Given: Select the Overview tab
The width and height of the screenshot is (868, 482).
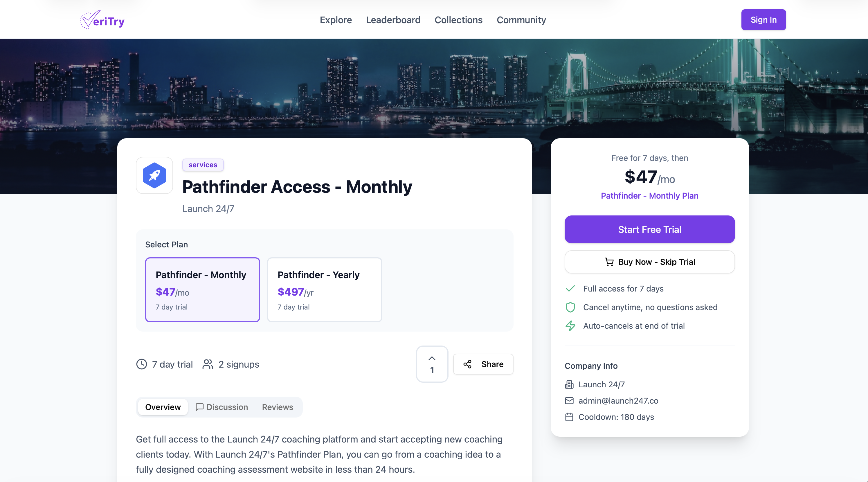Looking at the screenshot, I should [163, 407].
